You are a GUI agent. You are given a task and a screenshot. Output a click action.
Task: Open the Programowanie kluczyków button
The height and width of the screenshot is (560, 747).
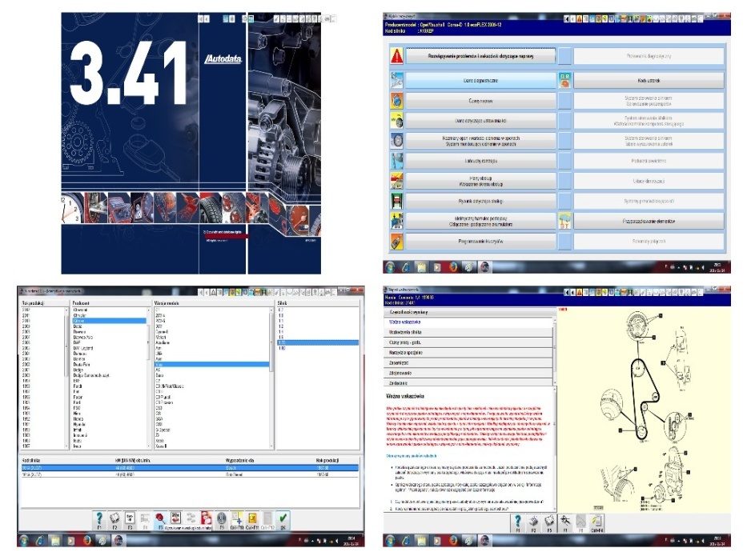[x=480, y=242]
